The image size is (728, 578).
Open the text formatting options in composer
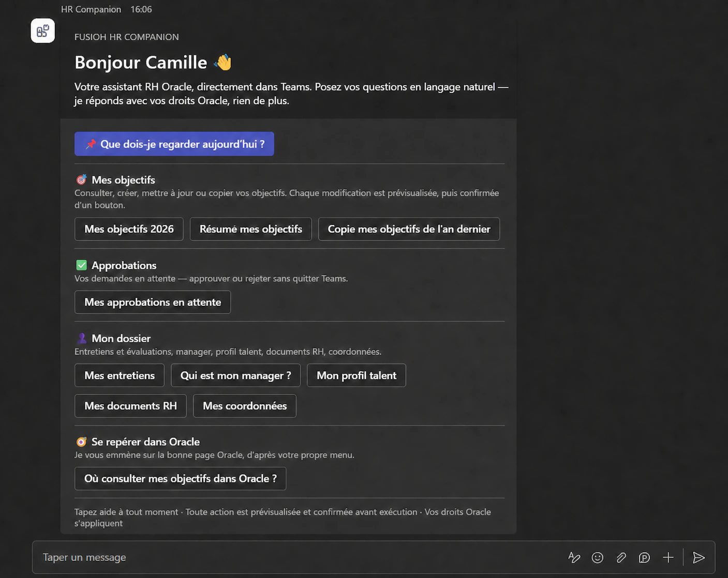(574, 557)
